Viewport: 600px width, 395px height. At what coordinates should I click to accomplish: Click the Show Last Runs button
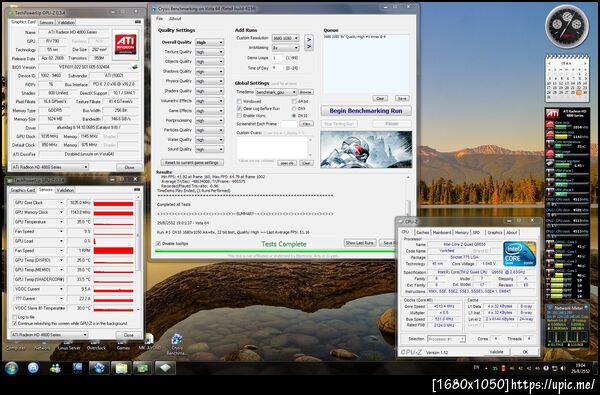(360, 243)
